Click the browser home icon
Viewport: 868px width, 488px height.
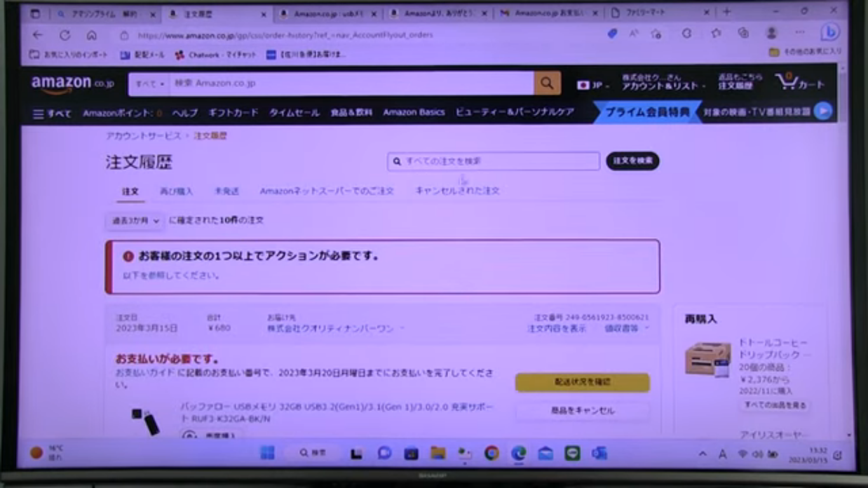(92, 35)
